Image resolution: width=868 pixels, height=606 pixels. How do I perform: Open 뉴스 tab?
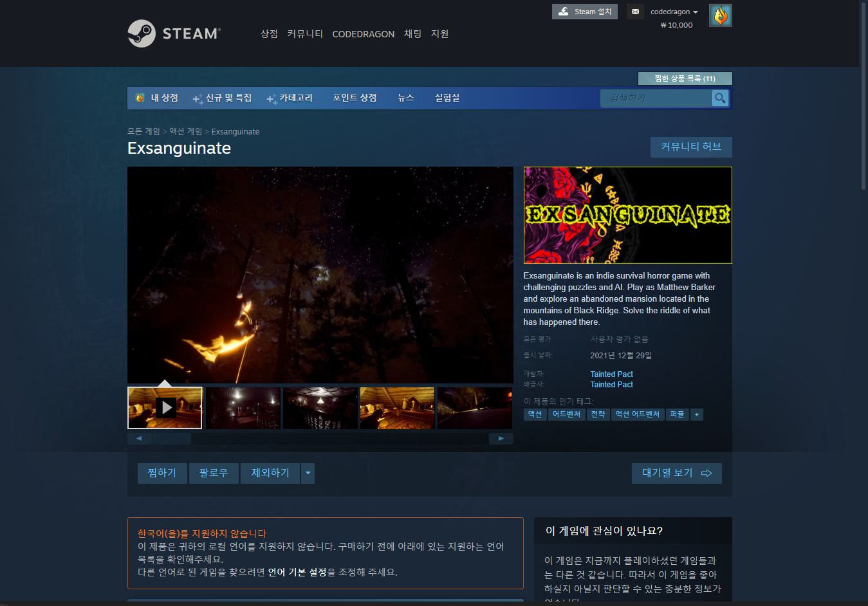[x=405, y=98]
